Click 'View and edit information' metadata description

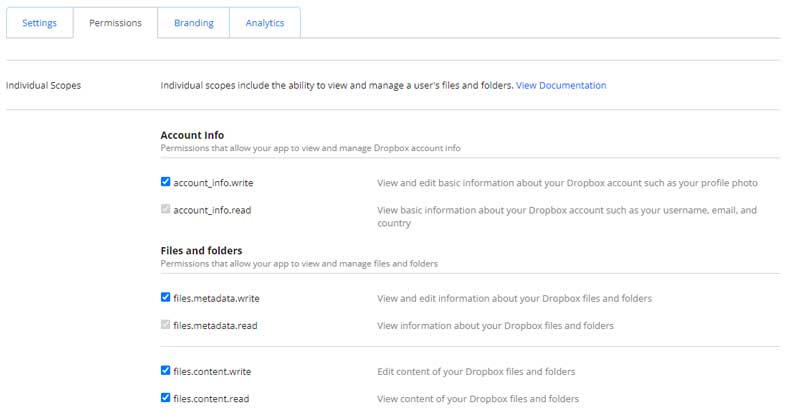514,299
